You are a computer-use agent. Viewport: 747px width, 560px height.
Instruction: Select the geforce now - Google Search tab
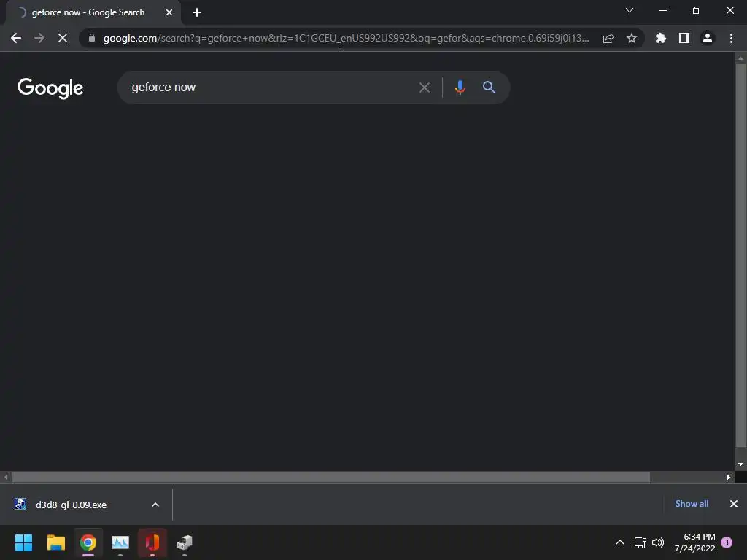[x=93, y=12]
